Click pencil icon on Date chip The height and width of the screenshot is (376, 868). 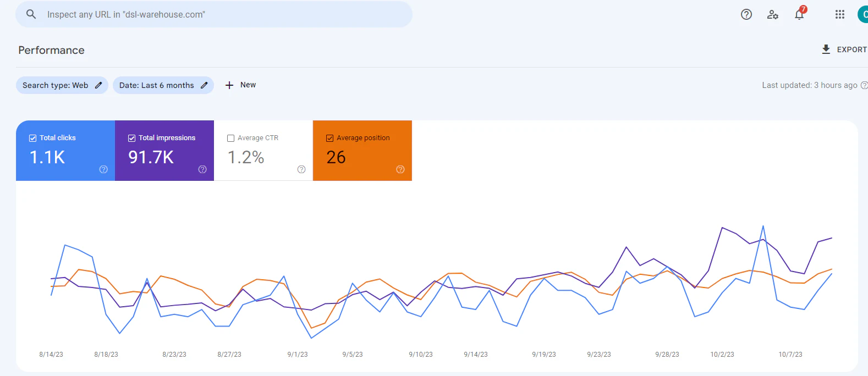(204, 85)
